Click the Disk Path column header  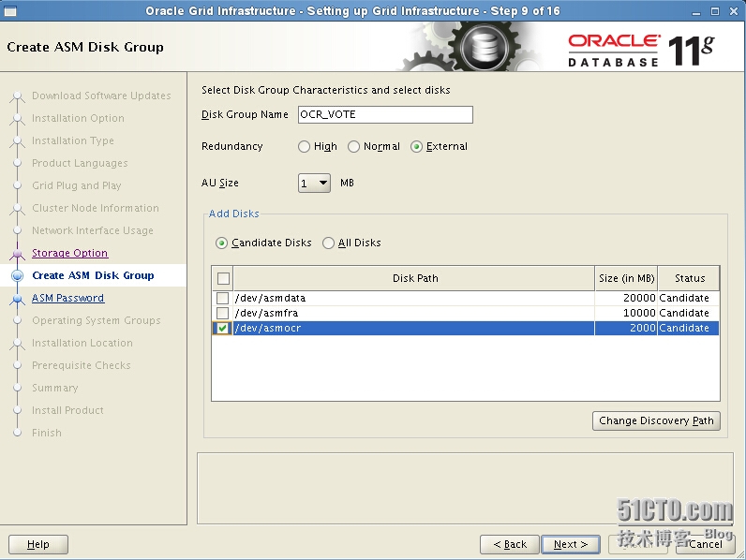(414, 278)
